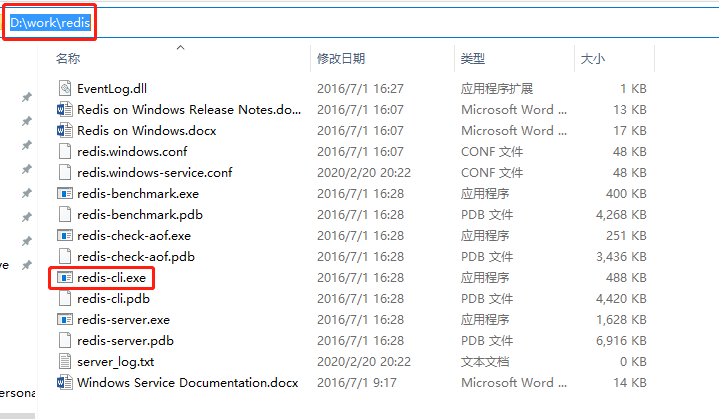Click the server_log.txt text file icon
The width and height of the screenshot is (719, 419).
65,361
